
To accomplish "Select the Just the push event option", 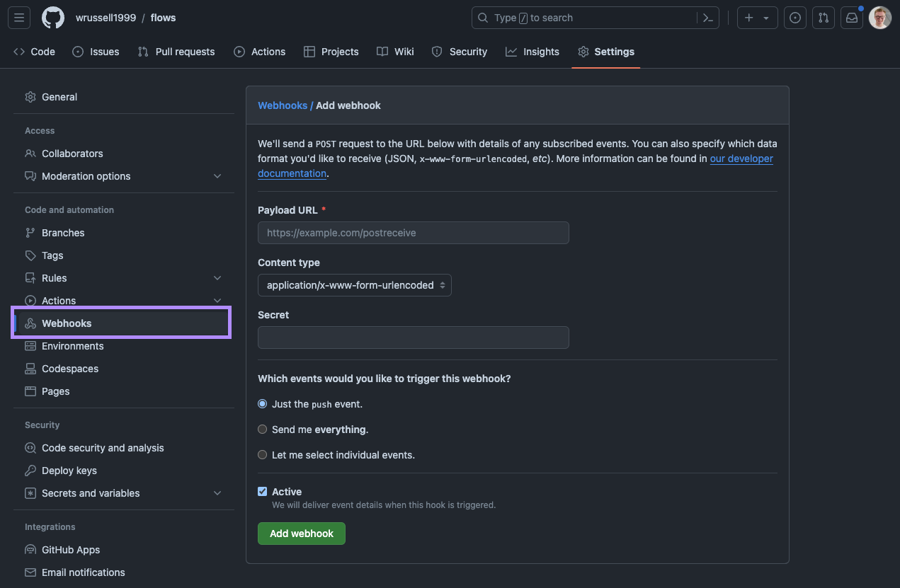I will [x=262, y=403].
